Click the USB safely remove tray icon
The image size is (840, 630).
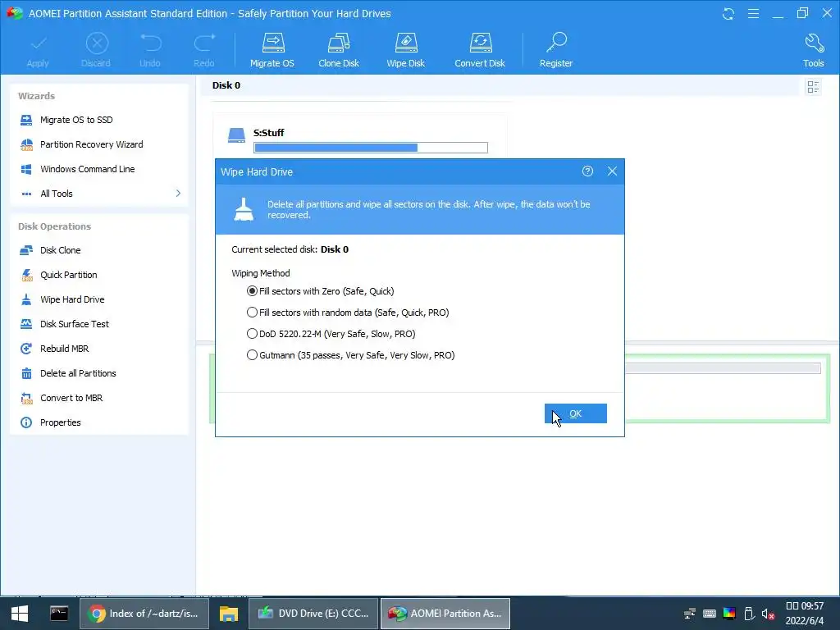pyautogui.click(x=750, y=614)
